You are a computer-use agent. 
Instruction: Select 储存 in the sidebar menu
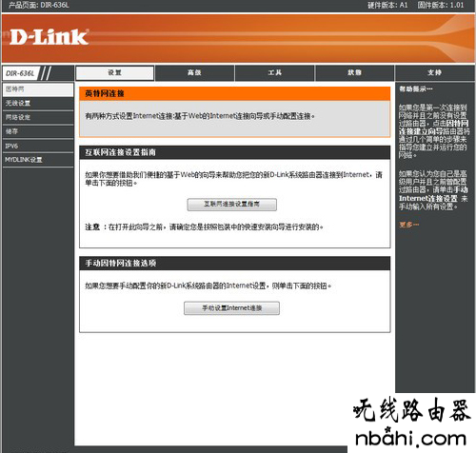38,131
